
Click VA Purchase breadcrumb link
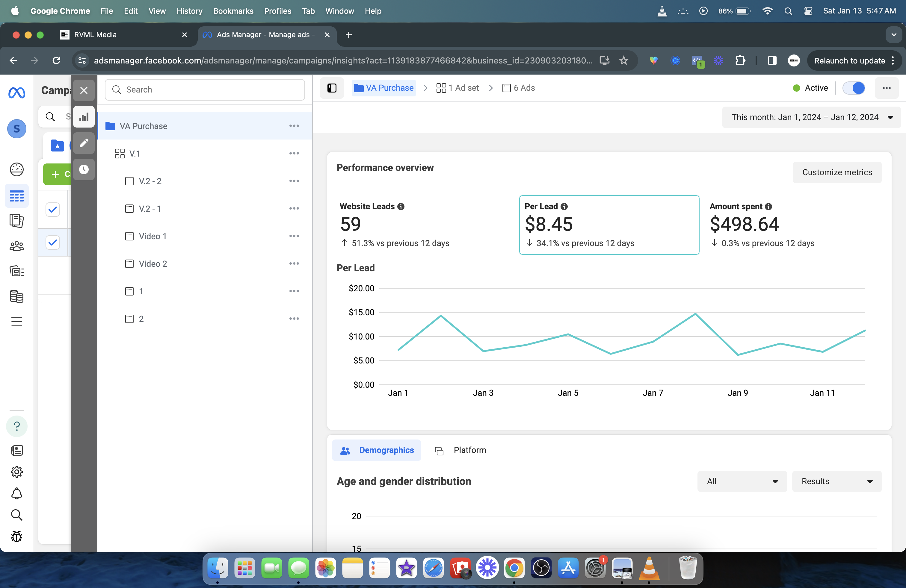pos(384,88)
